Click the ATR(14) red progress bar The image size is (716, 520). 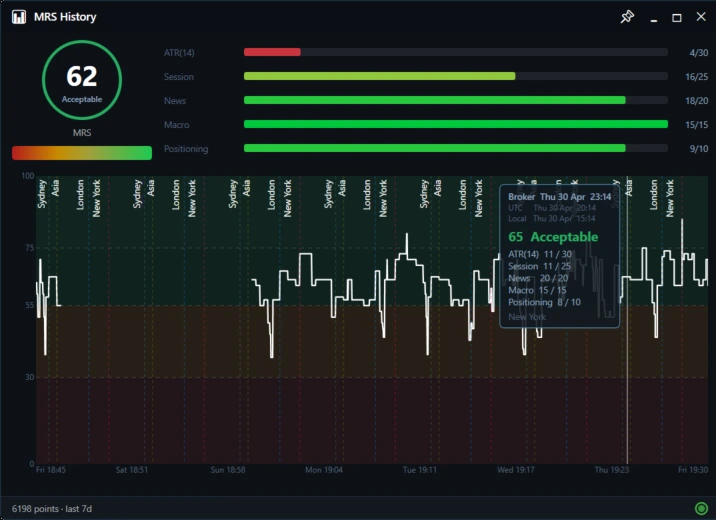pos(272,53)
